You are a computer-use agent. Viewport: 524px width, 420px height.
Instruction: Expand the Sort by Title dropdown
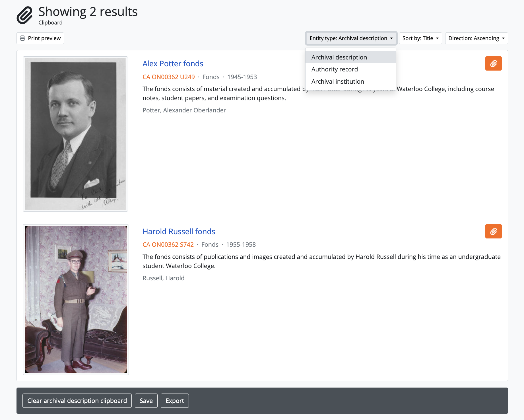420,38
